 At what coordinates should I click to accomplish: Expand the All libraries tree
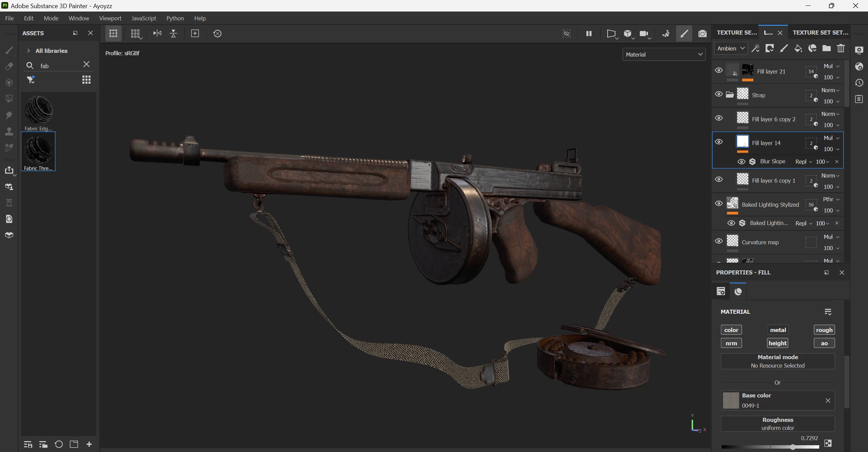[28, 51]
